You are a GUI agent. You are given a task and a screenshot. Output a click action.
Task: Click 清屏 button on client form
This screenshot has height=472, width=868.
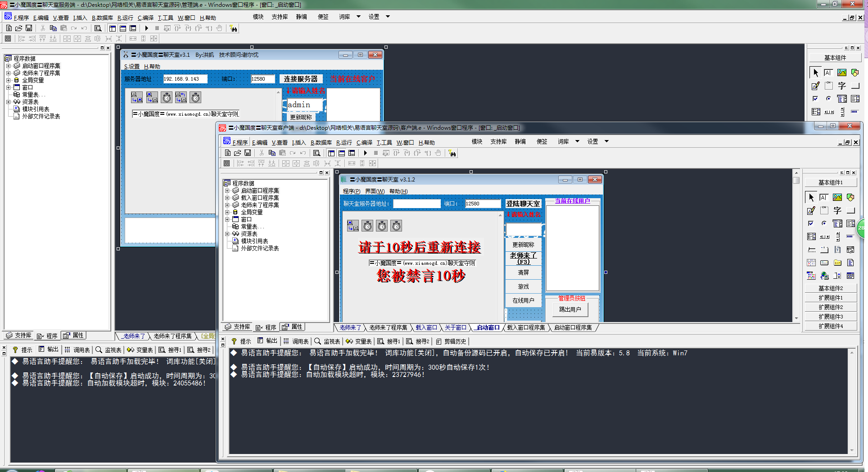(x=523, y=272)
